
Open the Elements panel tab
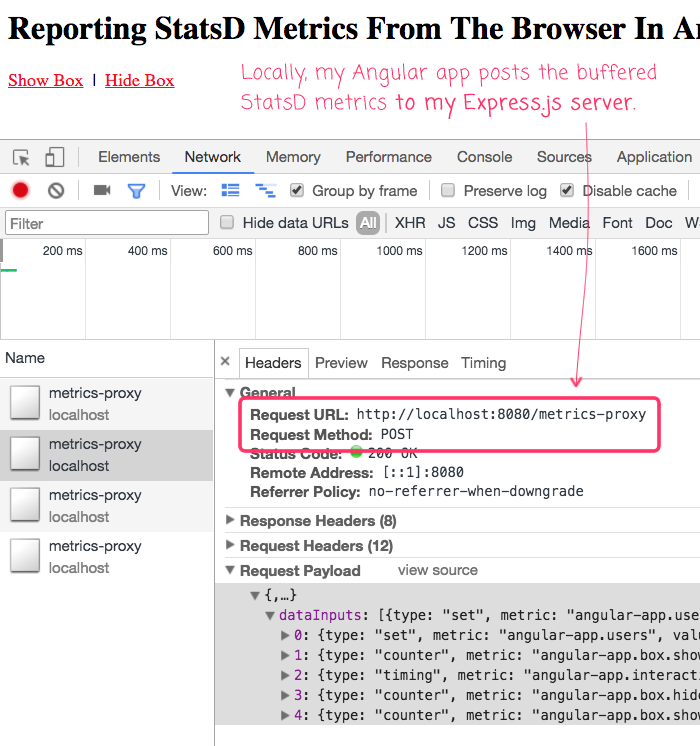point(129,157)
